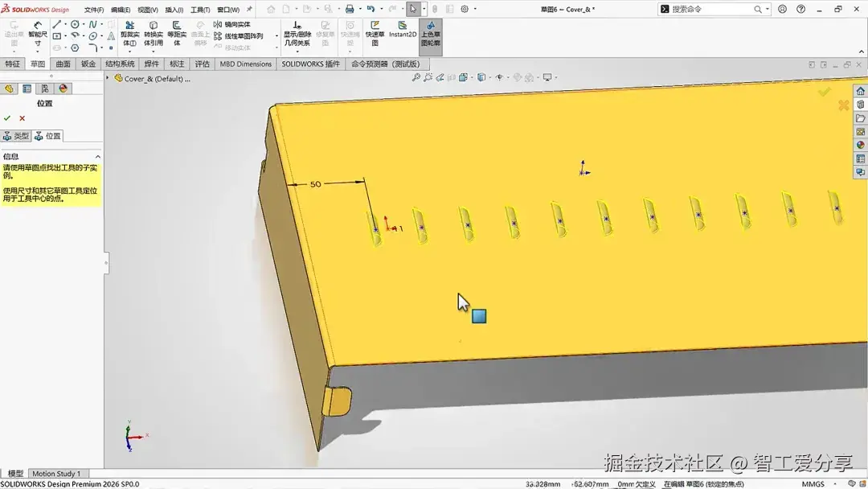Expand the Cover_& (Default) tree node
868x489 pixels.
(x=108, y=78)
